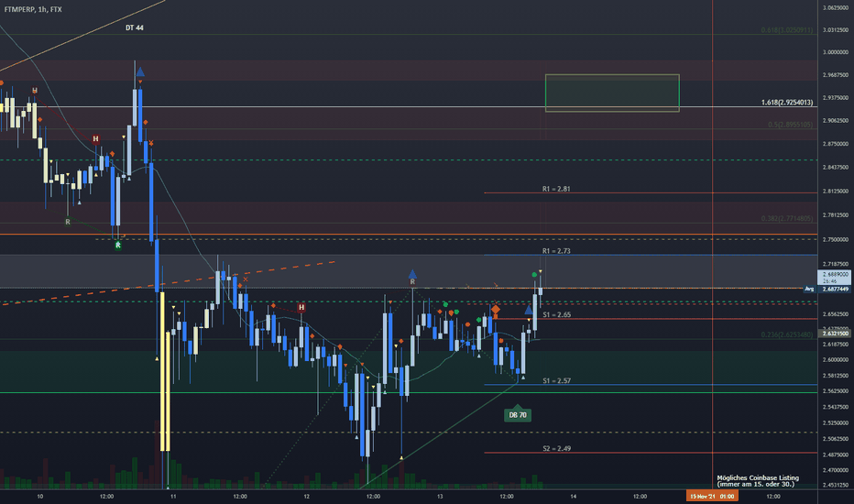Screen dimensions: 854x504
Task: Select the DB 70 pattern label
Action: coord(518,414)
